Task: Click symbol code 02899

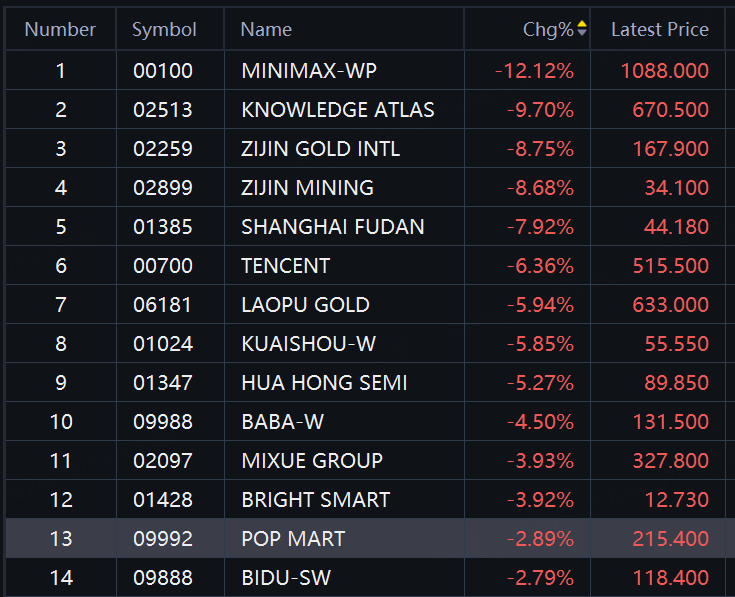Action: tap(163, 188)
